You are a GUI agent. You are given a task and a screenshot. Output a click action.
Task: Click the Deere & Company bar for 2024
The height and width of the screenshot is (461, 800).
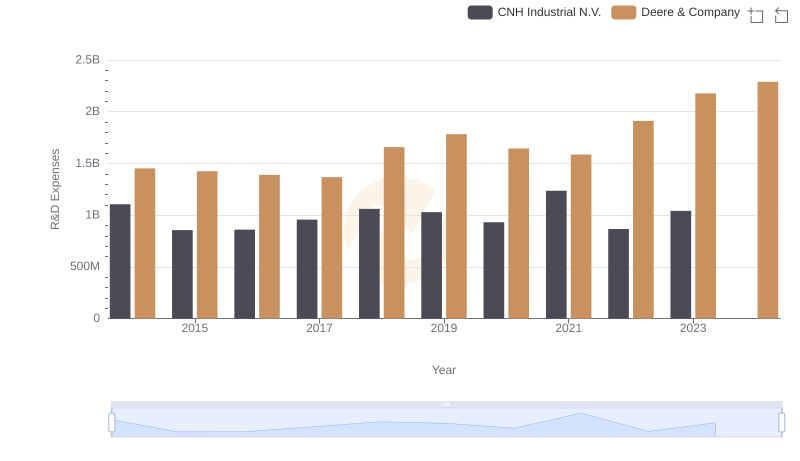[768, 200]
